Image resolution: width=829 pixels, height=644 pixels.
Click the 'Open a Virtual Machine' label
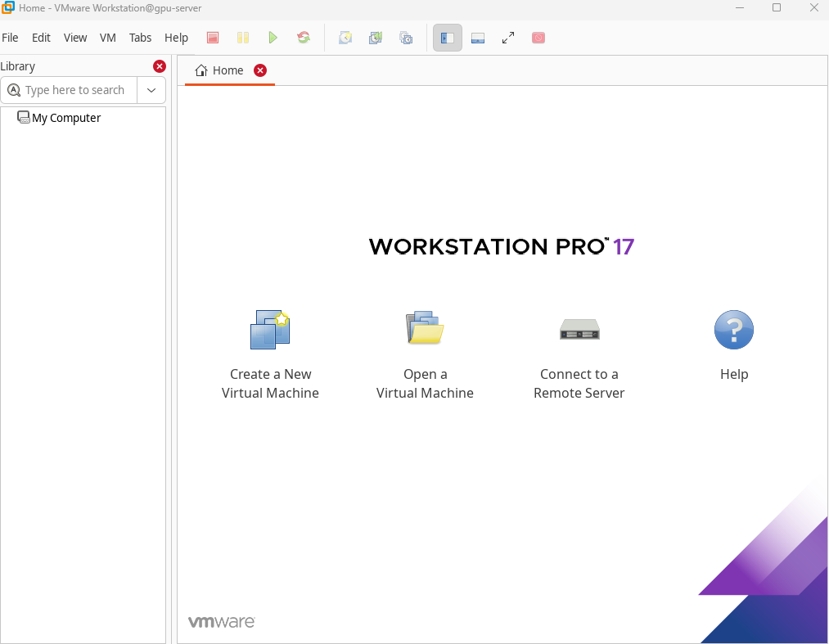pyautogui.click(x=425, y=383)
